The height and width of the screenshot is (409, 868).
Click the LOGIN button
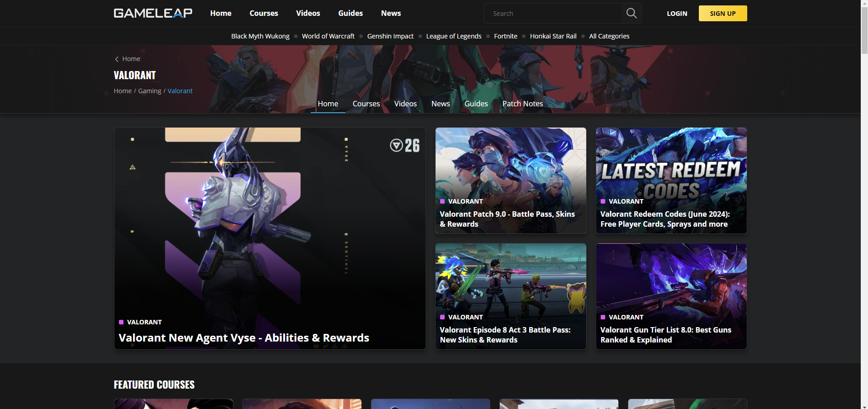point(677,14)
